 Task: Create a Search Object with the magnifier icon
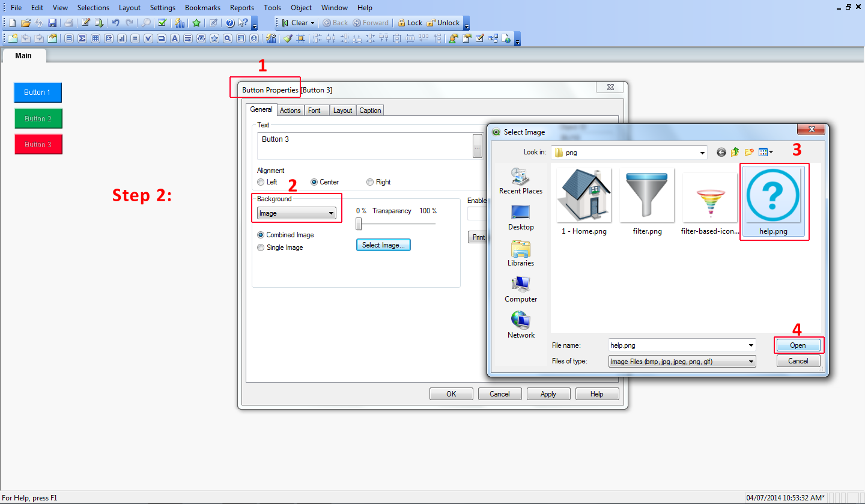pos(227,38)
